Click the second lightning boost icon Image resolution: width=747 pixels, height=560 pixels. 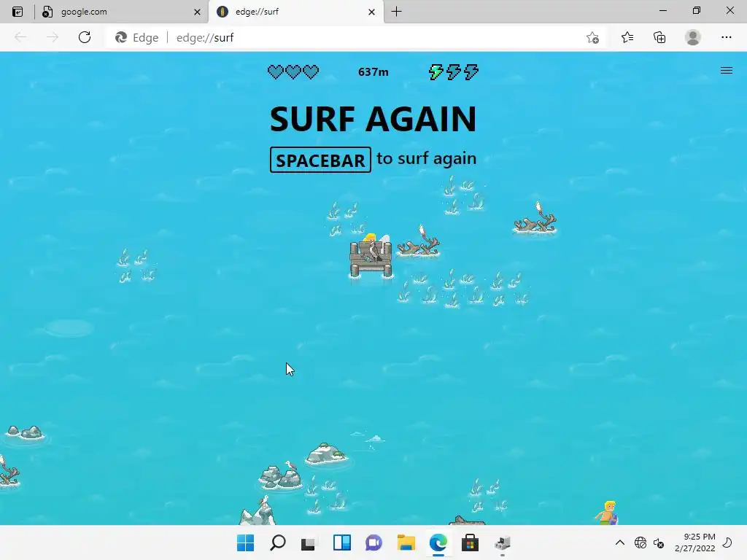pos(454,72)
